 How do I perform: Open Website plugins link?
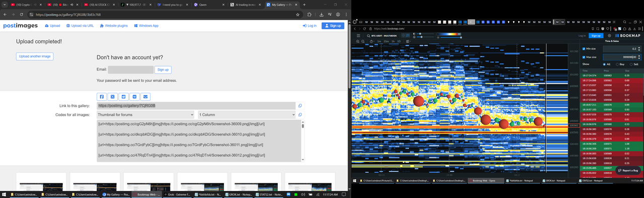click(x=114, y=26)
